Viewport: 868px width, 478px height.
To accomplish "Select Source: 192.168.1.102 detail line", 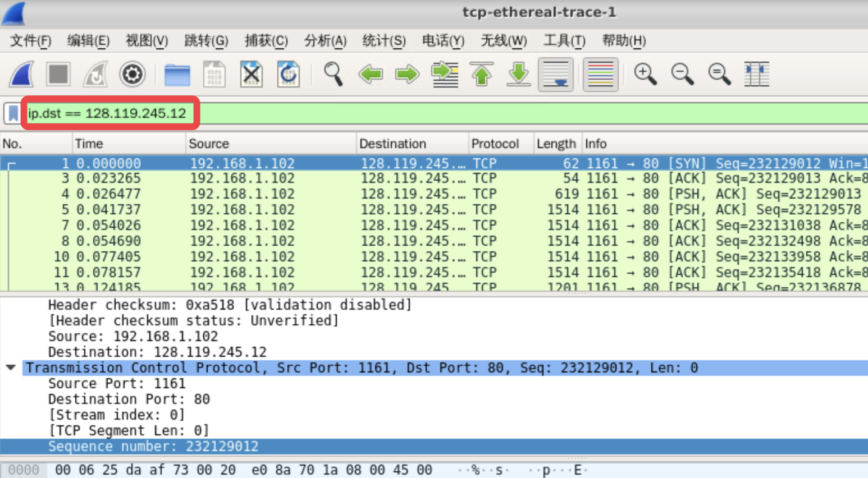I will click(x=133, y=337).
